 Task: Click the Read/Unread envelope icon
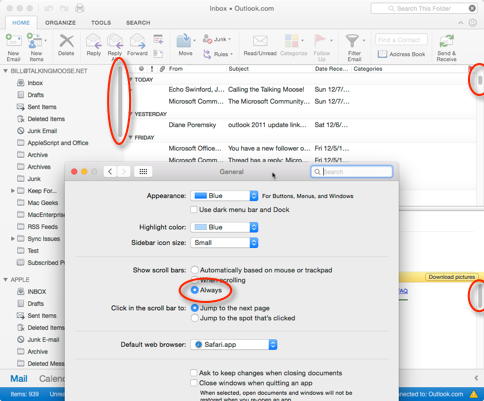click(x=260, y=41)
